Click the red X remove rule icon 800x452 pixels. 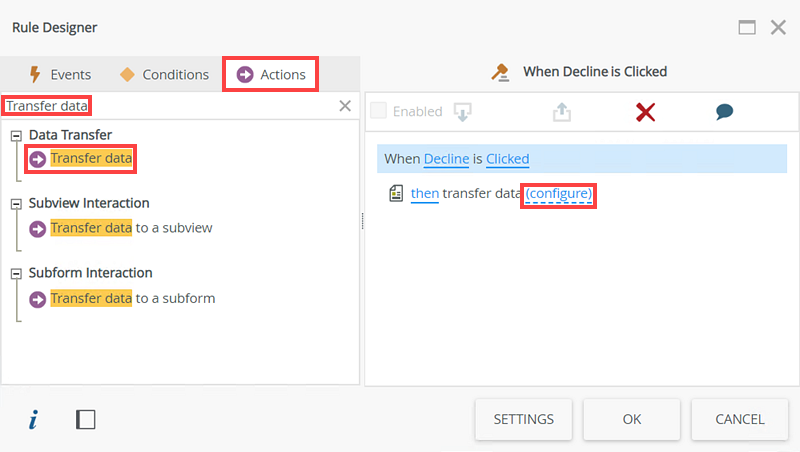pos(646,112)
